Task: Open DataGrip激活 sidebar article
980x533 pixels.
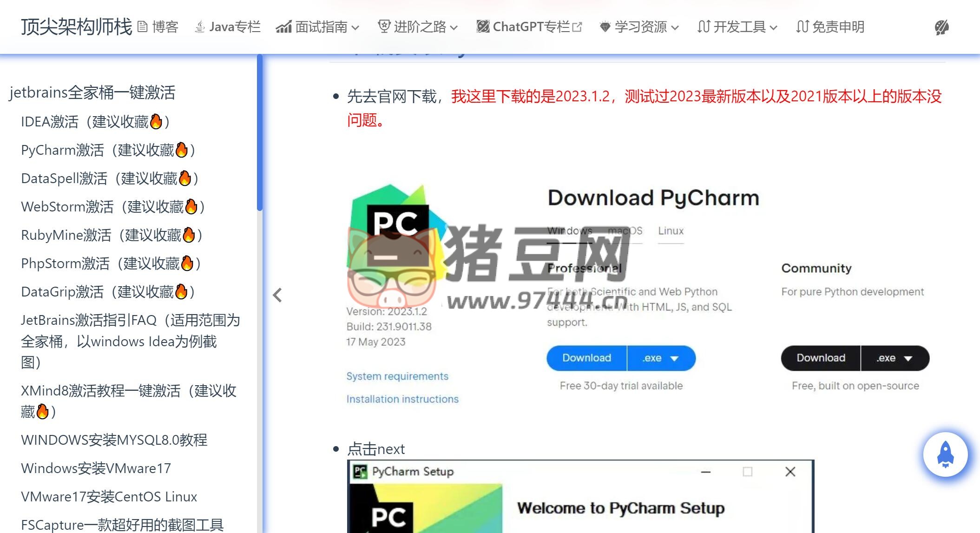Action: (108, 292)
